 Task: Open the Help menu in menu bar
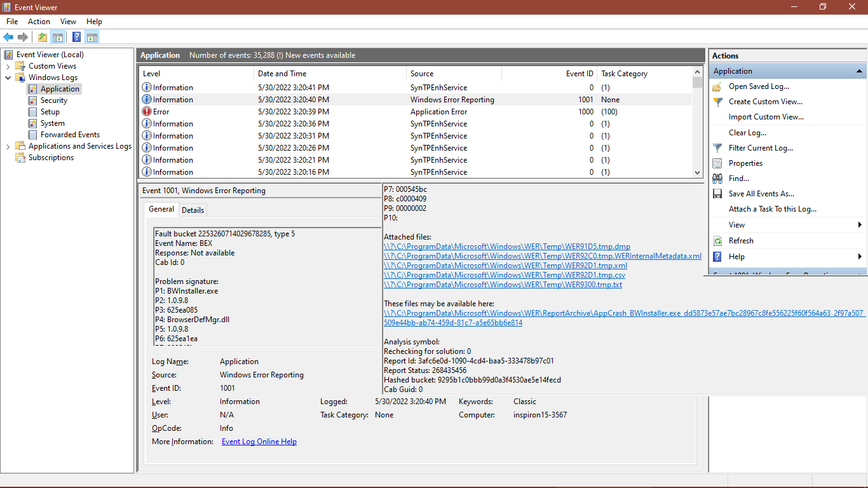point(94,22)
